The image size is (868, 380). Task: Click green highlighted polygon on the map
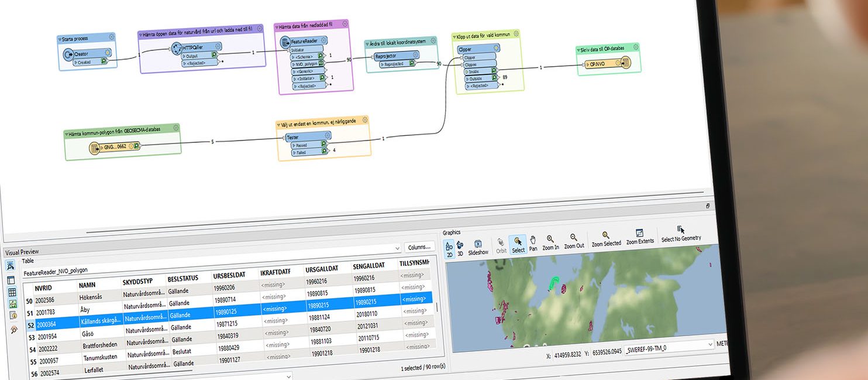[x=553, y=283]
